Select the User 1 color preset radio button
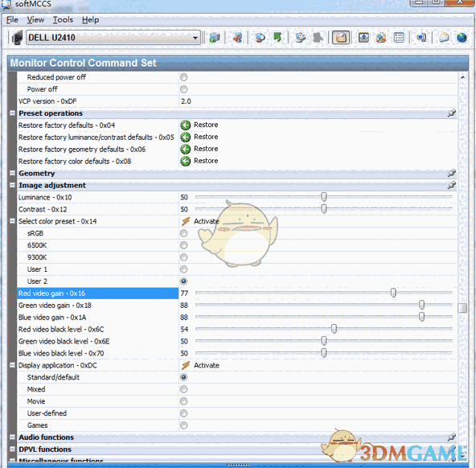This screenshot has width=476, height=468. pyautogui.click(x=183, y=269)
